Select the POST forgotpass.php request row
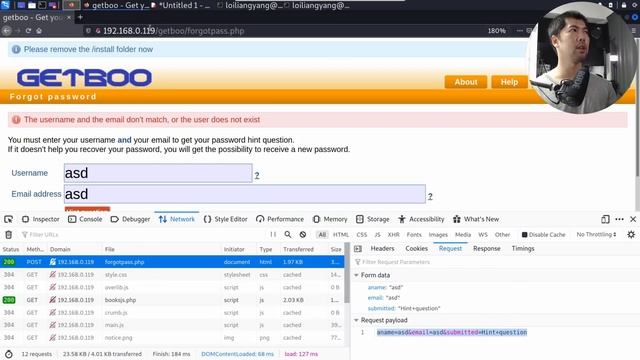The image size is (640, 360). [172, 262]
